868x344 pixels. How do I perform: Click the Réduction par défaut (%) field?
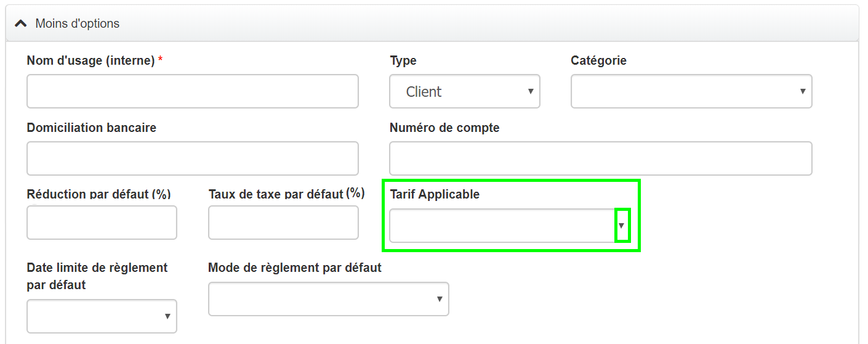click(102, 223)
